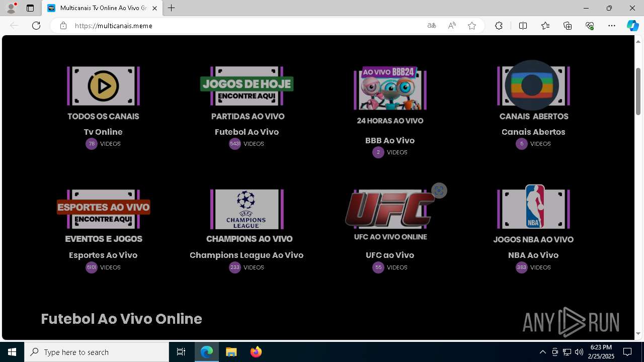The image size is (644, 362).
Task: Click the UFC ao Vivo link
Action: tap(390, 255)
